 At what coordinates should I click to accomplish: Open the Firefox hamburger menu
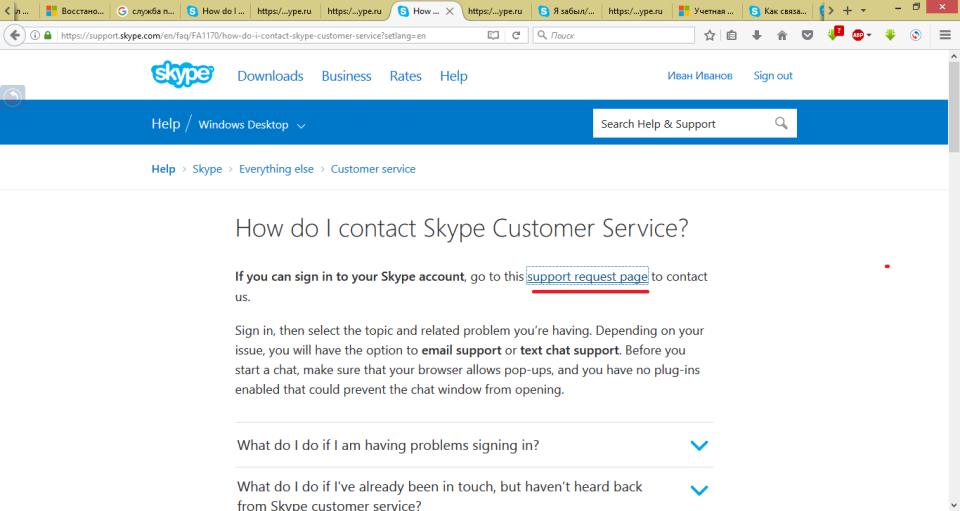[945, 35]
